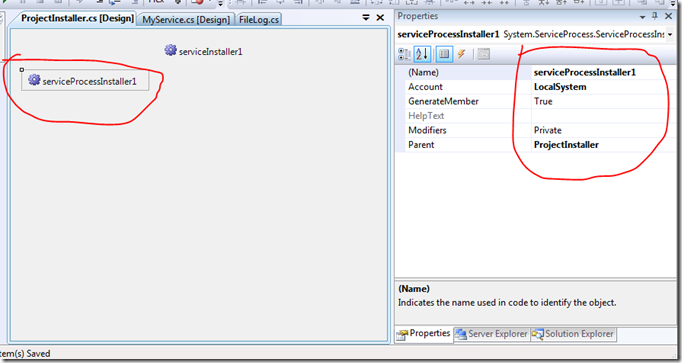Close the Properties panel

[x=669, y=16]
